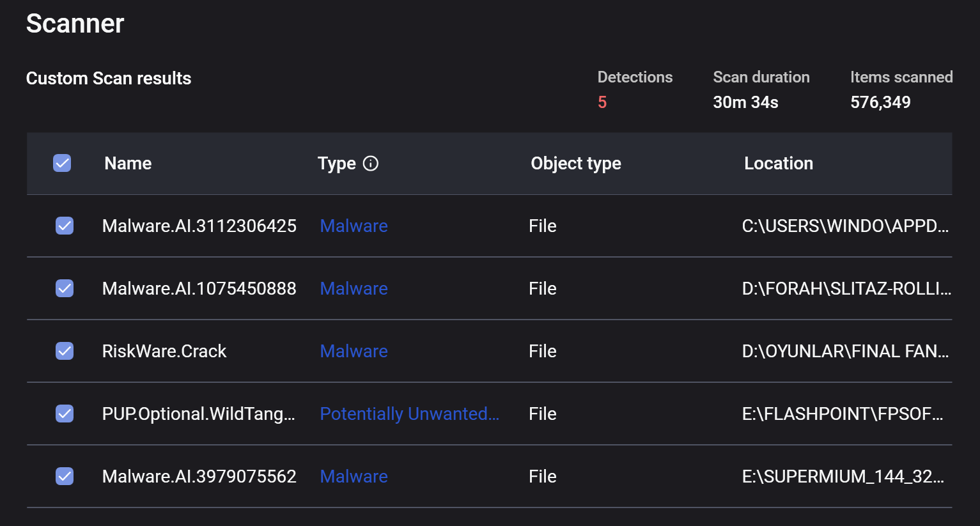Open the Potentially Unwanted type link
Screen dimensions: 980x526
pos(409,414)
